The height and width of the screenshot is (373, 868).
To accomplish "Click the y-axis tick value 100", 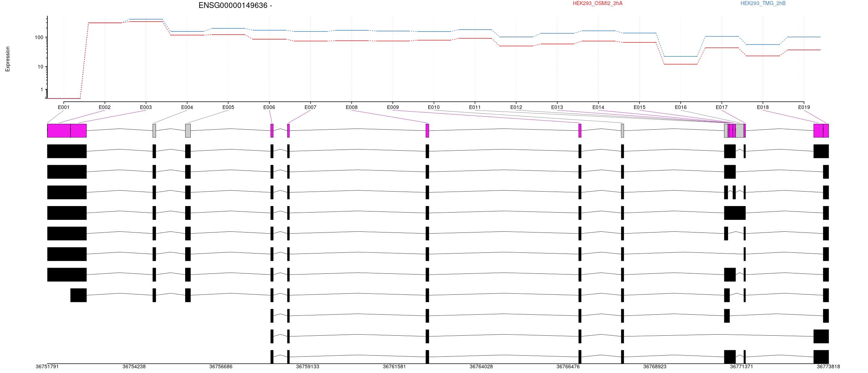I will coord(39,37).
